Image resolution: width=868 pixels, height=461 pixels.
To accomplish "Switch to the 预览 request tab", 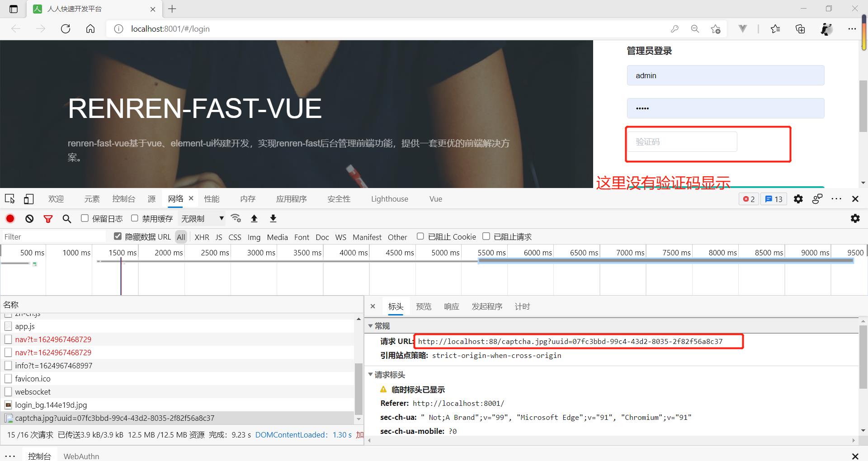I will click(424, 306).
